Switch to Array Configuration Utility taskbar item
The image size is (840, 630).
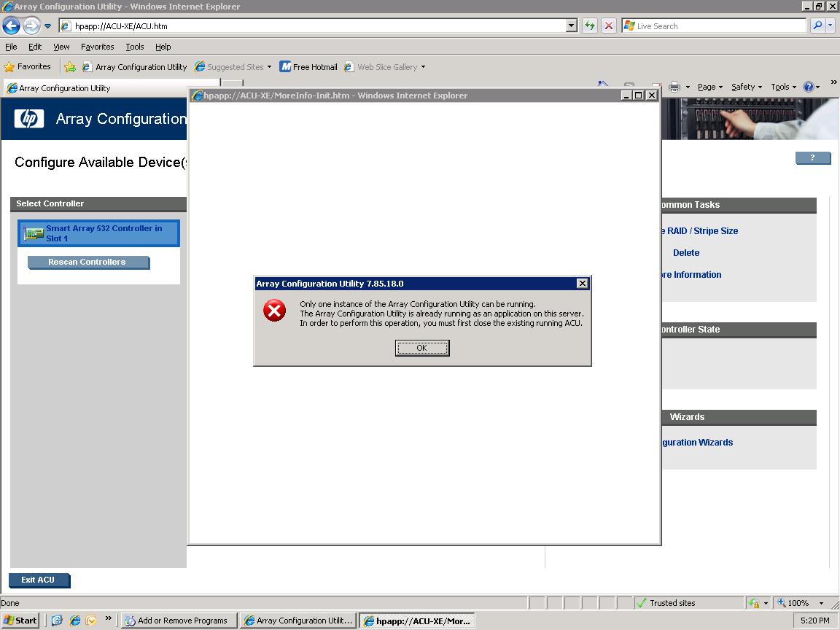tap(298, 621)
